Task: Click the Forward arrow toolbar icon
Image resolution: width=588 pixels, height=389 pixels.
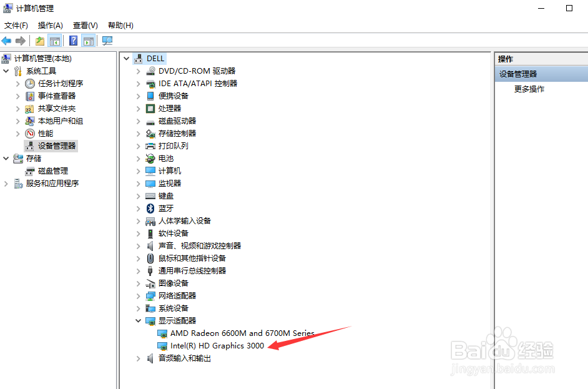Action: (20, 41)
